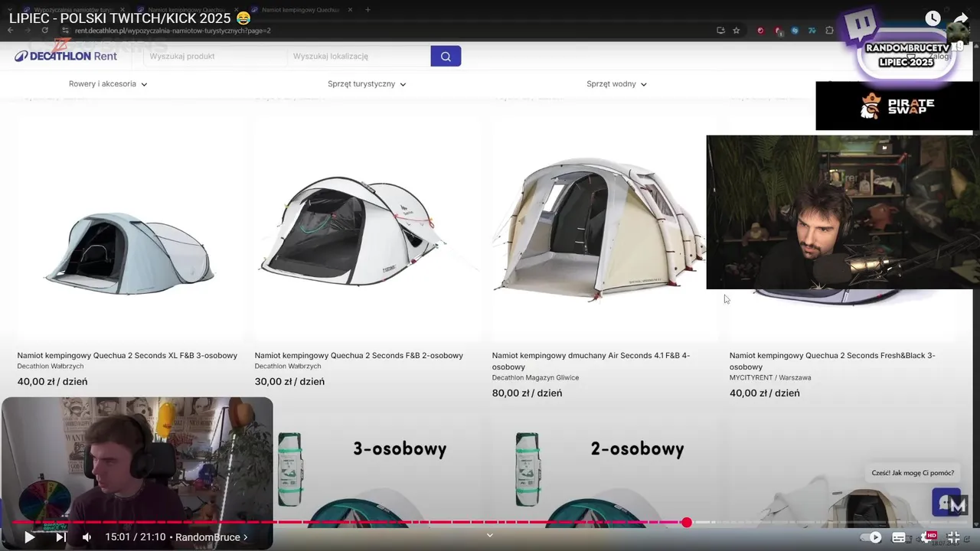980x551 pixels.
Task: Share the video via arrow icon
Action: point(961,18)
